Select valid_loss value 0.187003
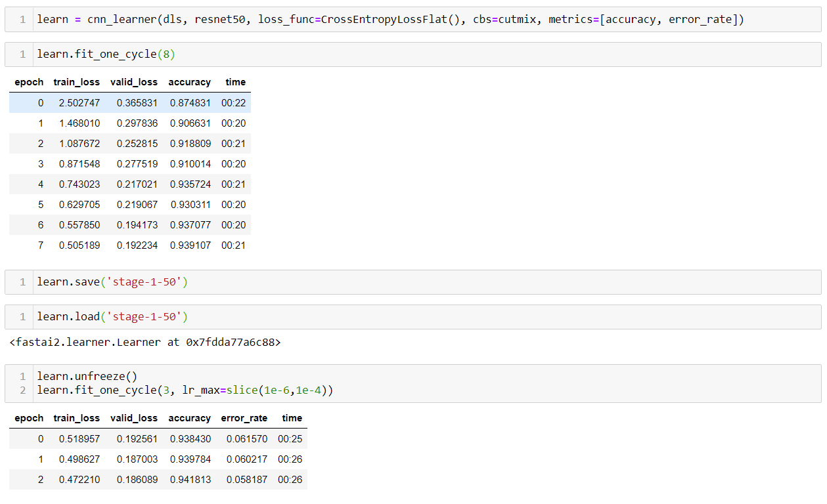 click(x=137, y=459)
